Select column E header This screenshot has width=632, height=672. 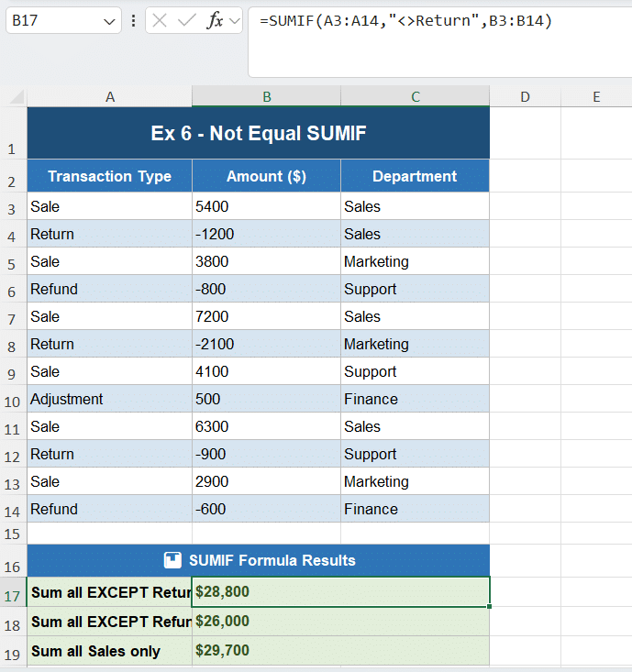click(596, 97)
